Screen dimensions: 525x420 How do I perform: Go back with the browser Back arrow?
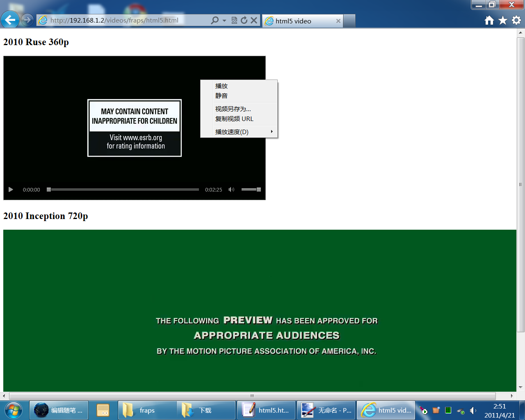click(10, 20)
